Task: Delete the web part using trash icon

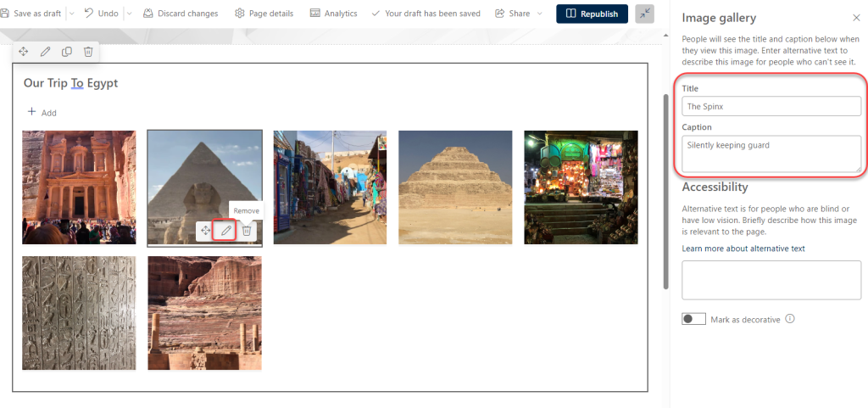Action: pos(88,52)
